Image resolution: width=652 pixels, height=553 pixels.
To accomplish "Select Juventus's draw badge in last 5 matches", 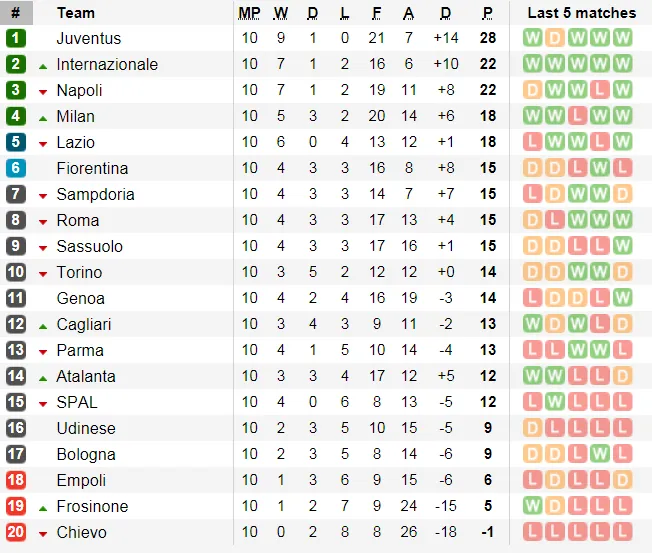I will [555, 38].
